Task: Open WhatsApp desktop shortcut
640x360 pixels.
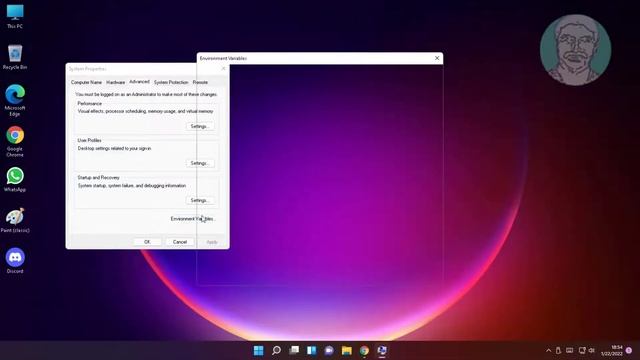Action: [15, 179]
